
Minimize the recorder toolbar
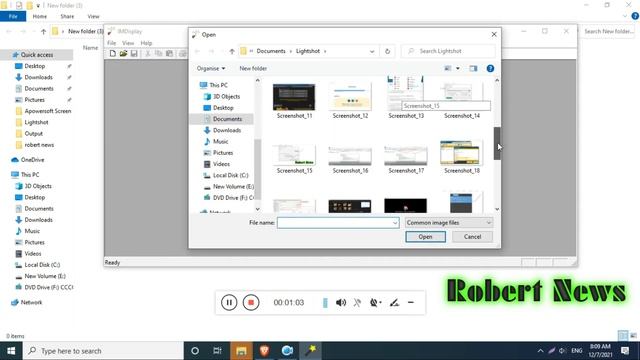[x=411, y=302]
